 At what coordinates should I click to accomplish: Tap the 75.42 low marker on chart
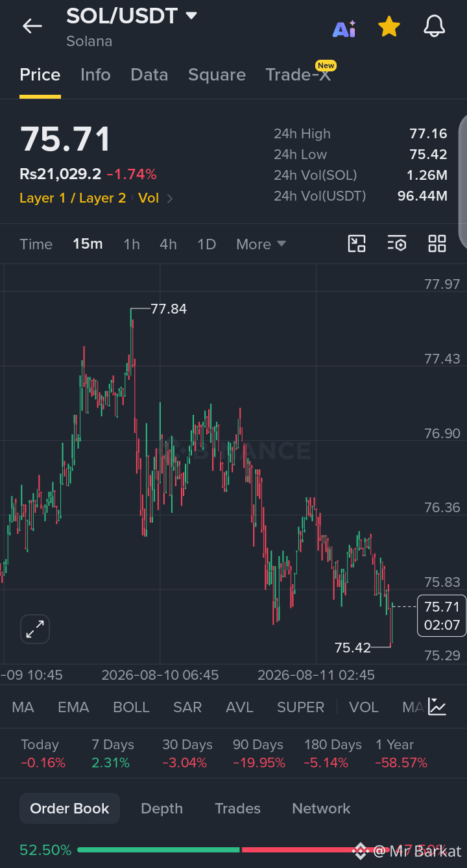coord(352,647)
